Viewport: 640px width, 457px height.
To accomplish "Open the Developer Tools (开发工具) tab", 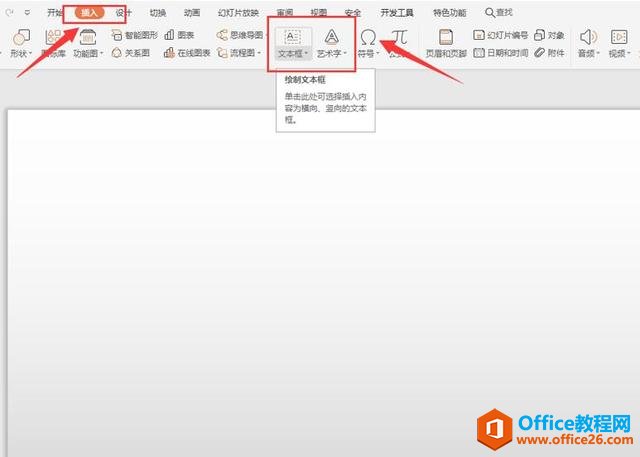I will pos(397,13).
